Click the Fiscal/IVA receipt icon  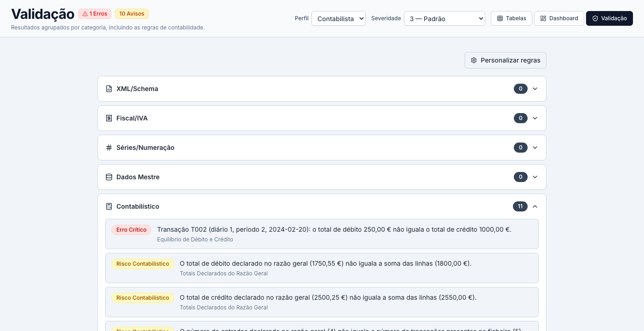109,118
